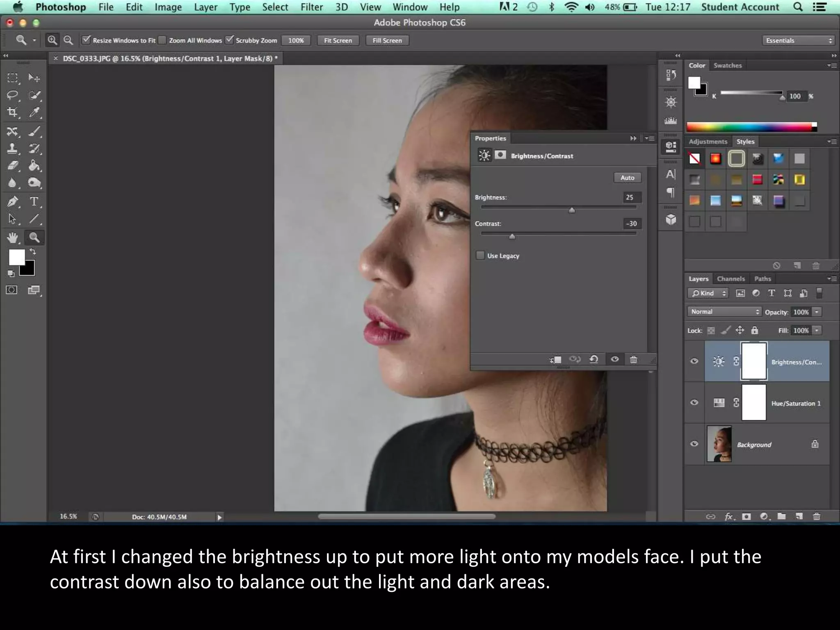Click the reset adjustment icon in Properties
Viewport: 840px width, 630px height.
pyautogui.click(x=593, y=360)
